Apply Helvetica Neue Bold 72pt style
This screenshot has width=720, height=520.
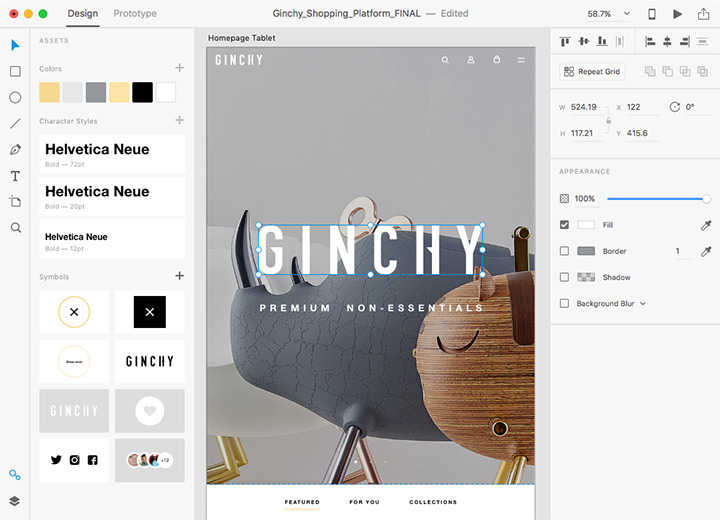(x=112, y=154)
